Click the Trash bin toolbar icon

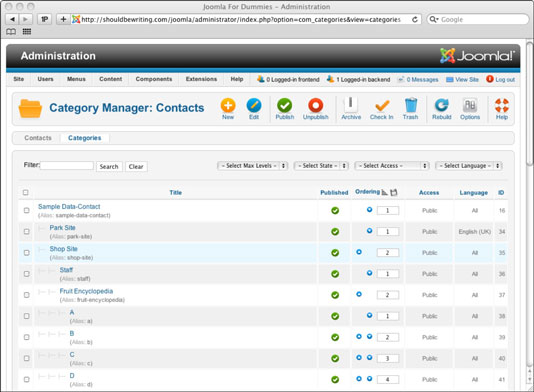[x=410, y=105]
